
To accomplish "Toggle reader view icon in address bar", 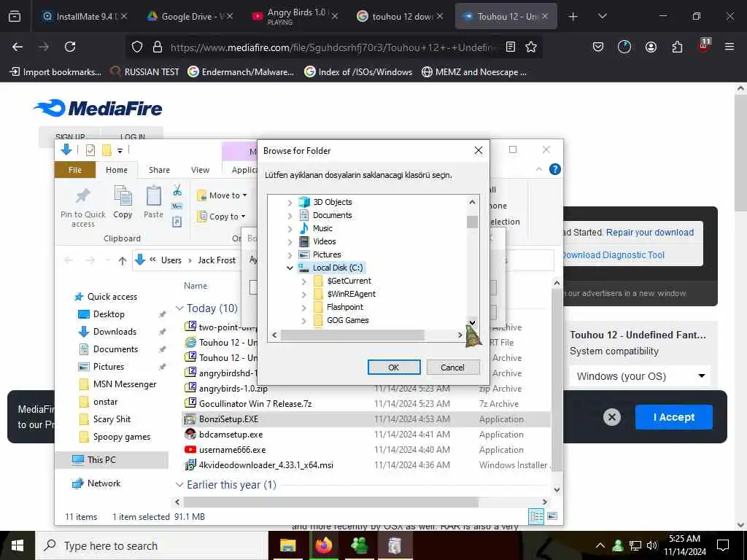I will coord(511,47).
